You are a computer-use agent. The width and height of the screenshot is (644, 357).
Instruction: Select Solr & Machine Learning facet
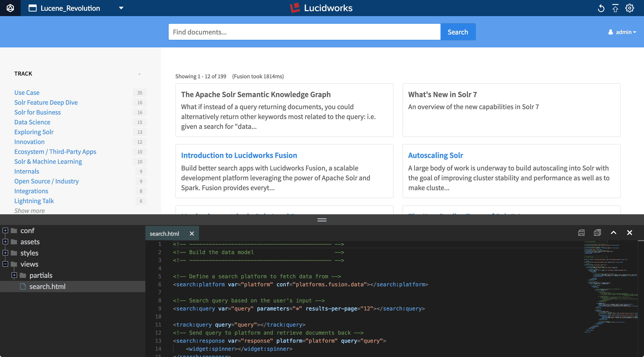(x=48, y=161)
